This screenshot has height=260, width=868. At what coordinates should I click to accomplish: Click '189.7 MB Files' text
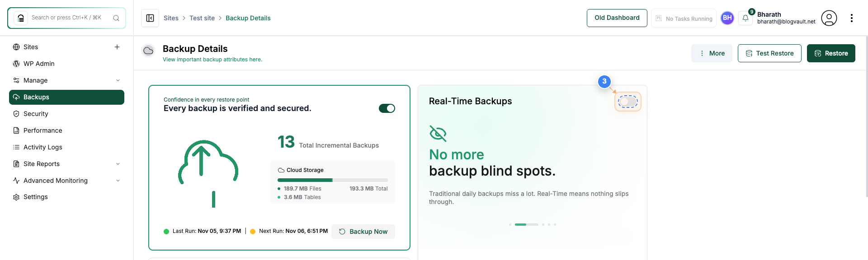[x=302, y=189]
